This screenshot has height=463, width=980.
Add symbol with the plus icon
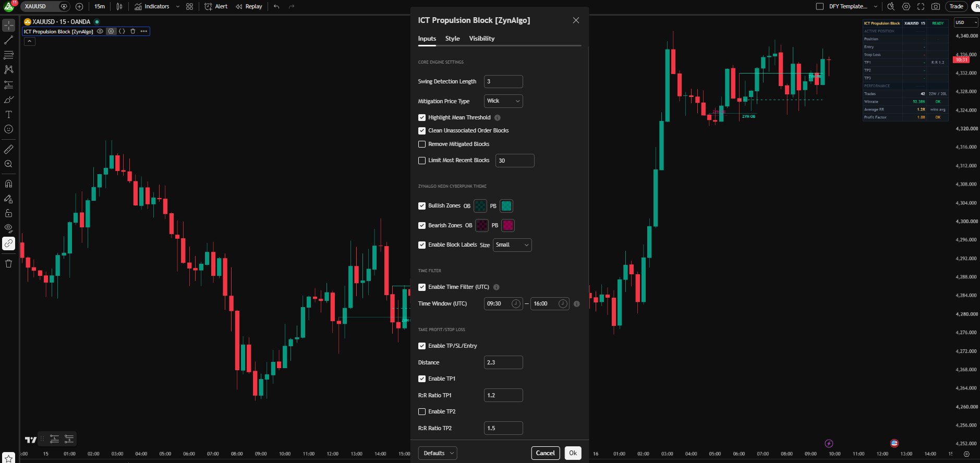pos(79,6)
